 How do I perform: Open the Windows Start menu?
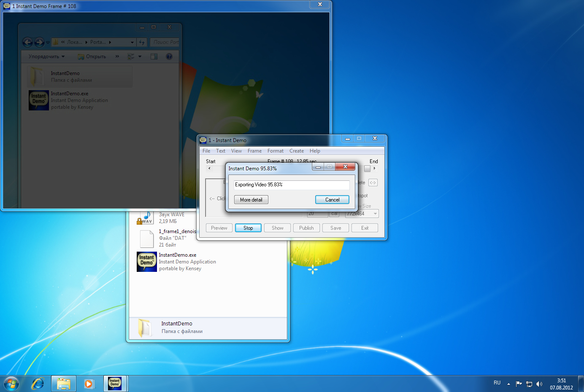[11, 384]
